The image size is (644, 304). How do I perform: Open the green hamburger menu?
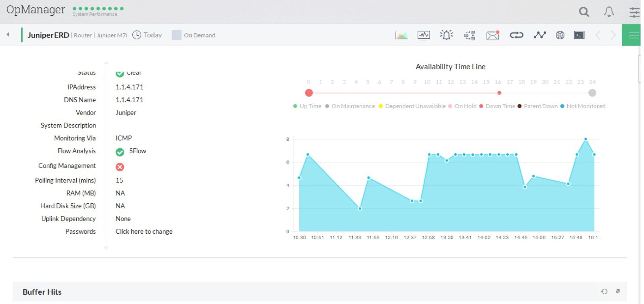tap(633, 35)
